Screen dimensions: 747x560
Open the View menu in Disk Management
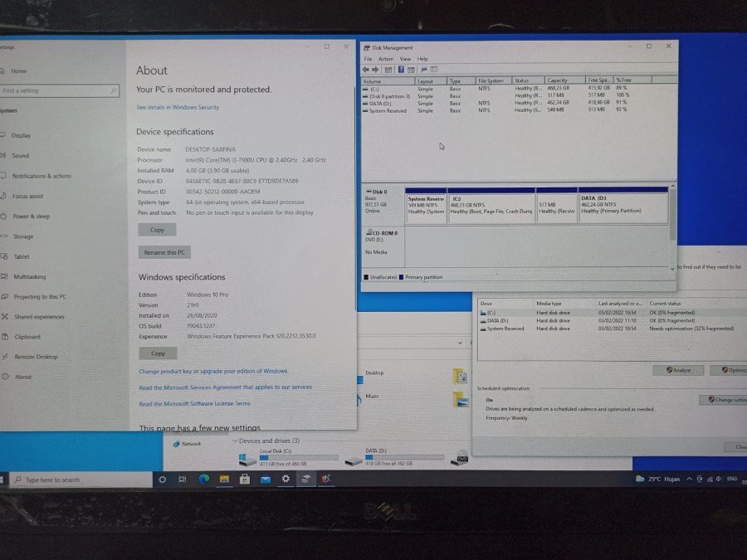point(405,59)
